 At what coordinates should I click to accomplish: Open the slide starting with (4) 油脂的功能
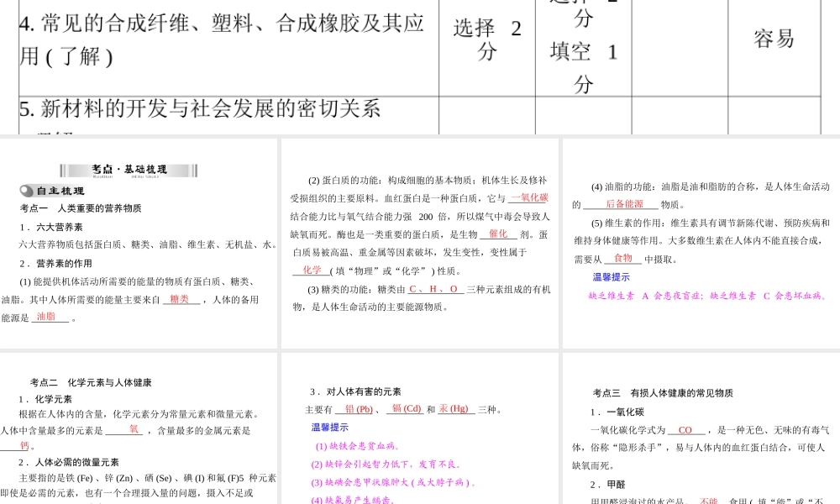[701, 244]
